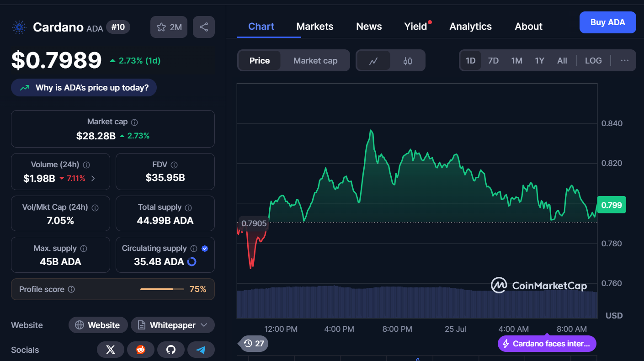This screenshot has height=361, width=644.
Task: Click the 2.73% (1d) price change
Action: (x=135, y=60)
